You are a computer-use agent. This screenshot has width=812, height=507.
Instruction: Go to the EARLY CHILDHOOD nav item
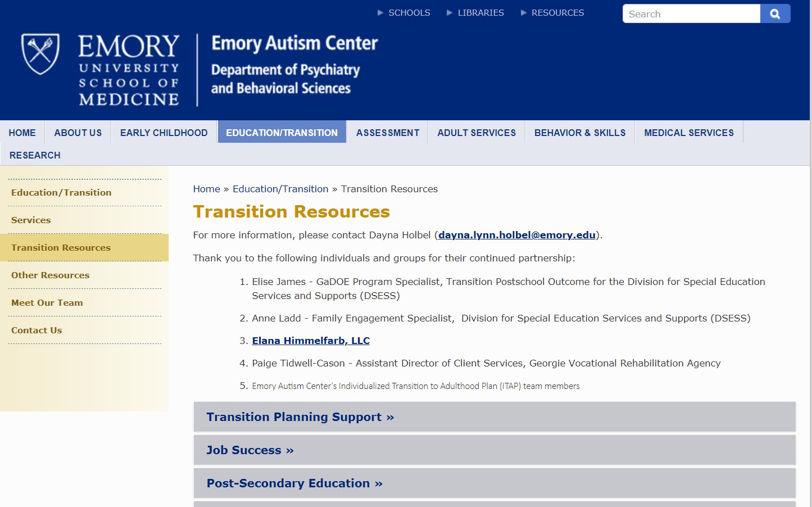(164, 133)
